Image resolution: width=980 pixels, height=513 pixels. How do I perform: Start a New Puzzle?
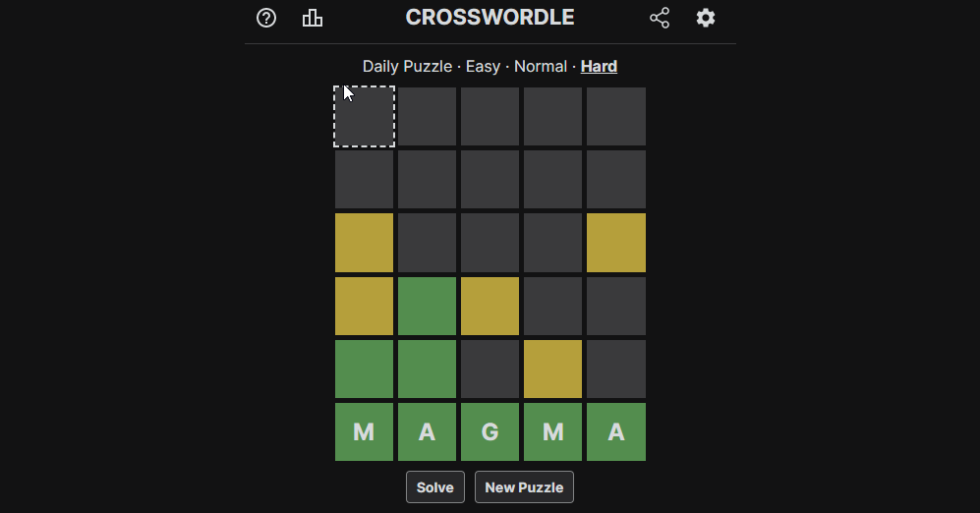click(x=524, y=487)
